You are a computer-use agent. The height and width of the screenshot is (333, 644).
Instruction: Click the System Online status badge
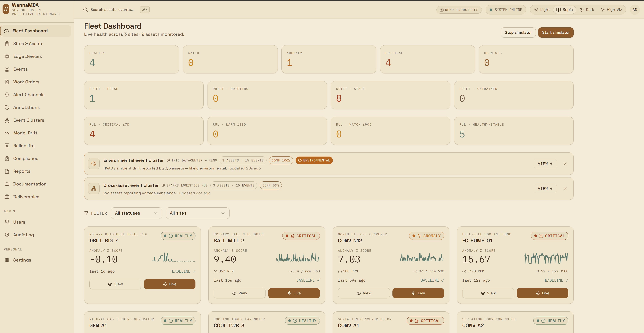[x=505, y=10]
